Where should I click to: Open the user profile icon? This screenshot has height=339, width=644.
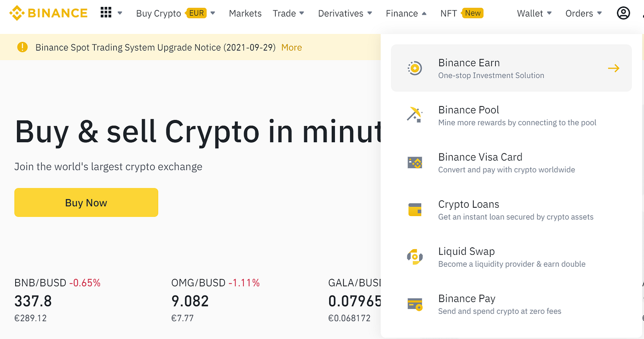pos(623,13)
